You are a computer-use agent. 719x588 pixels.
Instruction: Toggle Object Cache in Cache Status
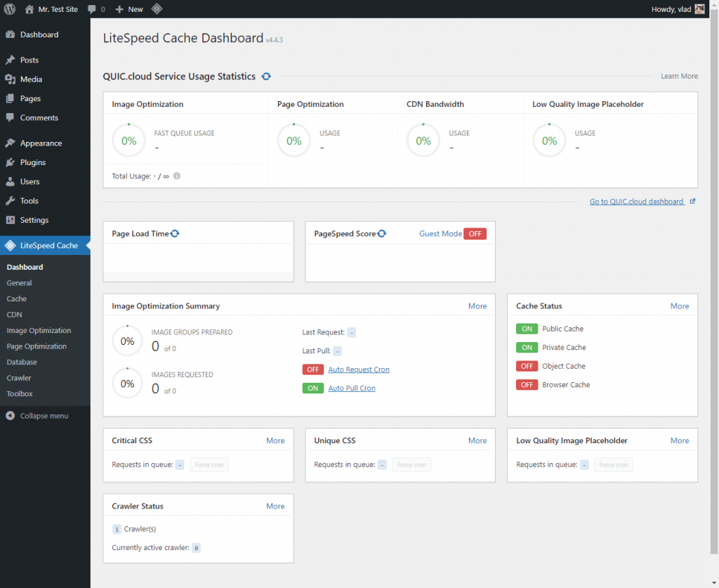click(527, 365)
